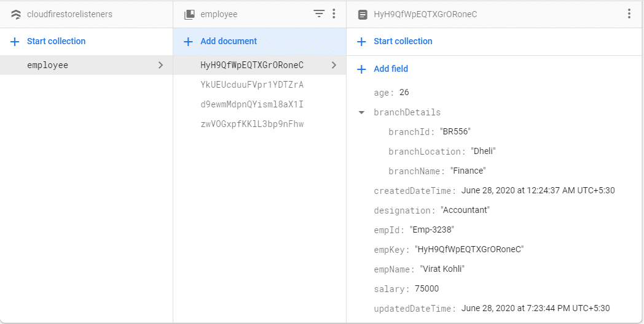Click the branchLocation value Dheli
Screen dimensions: 644x324
pyautogui.click(x=484, y=152)
